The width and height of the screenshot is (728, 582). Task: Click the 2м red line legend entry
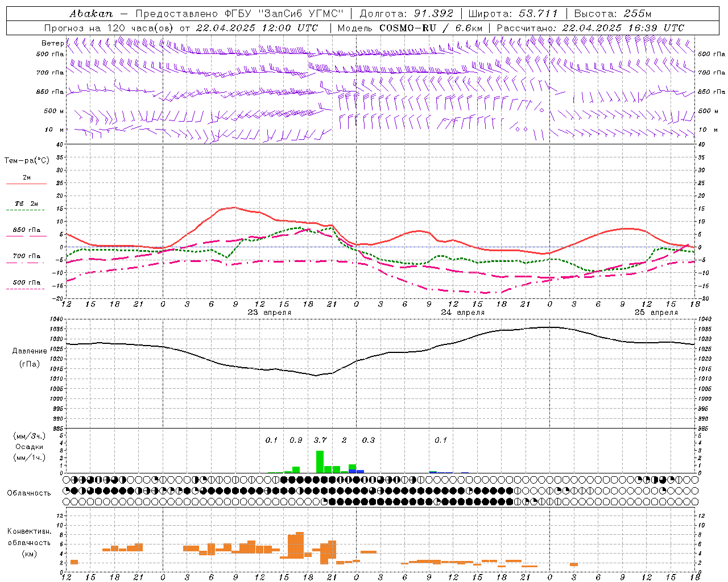click(27, 180)
